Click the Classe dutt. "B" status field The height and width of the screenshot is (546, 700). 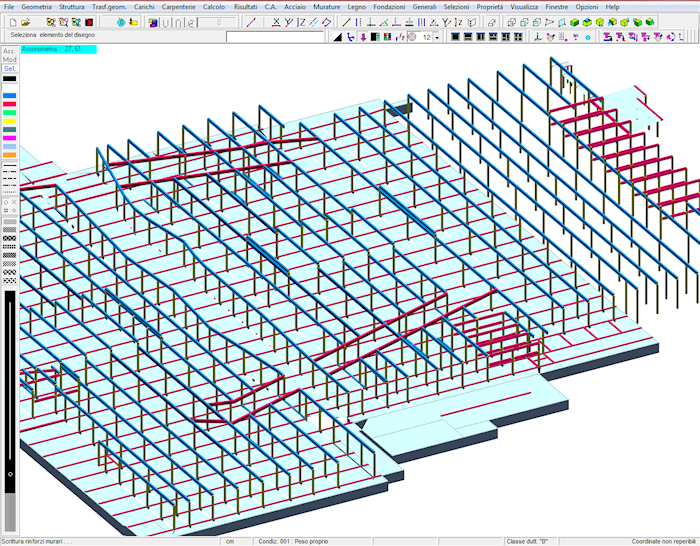pos(530,541)
